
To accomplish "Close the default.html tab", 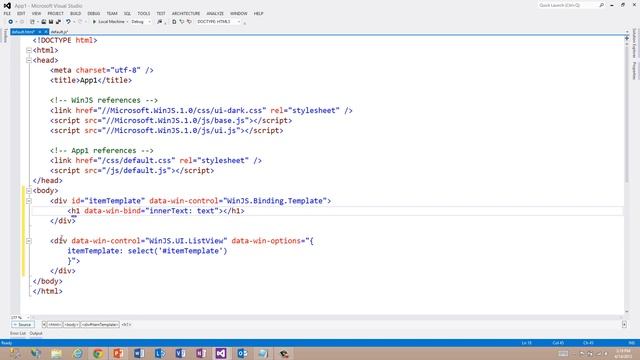I will click(x=46, y=32).
